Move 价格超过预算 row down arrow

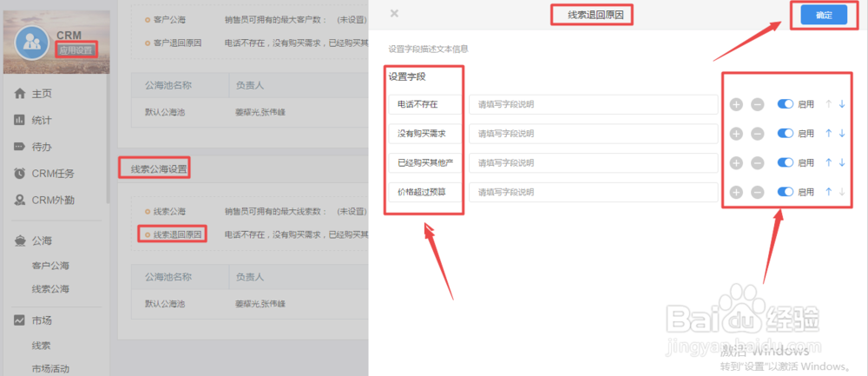pyautogui.click(x=842, y=192)
